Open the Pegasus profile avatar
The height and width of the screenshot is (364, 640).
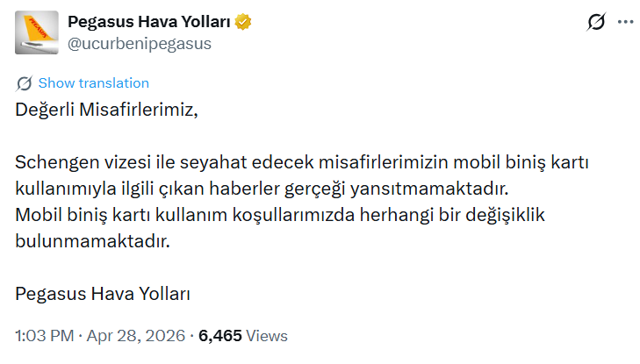pos(38,32)
